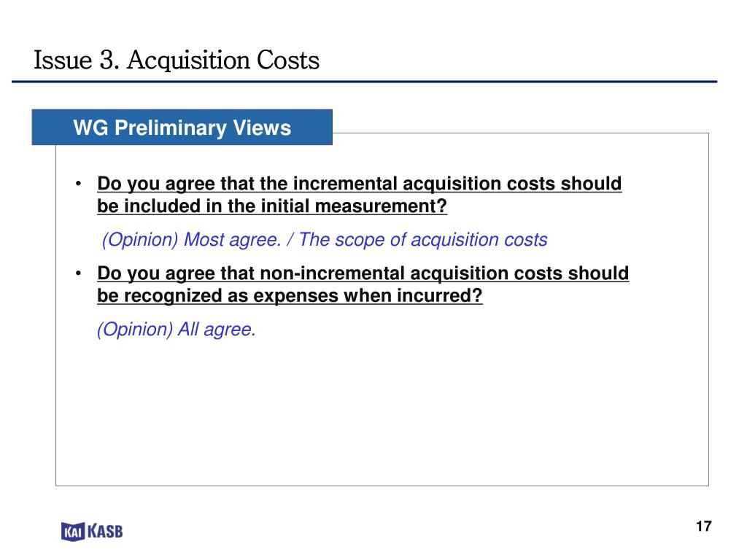747x560 pixels.
Task: Click the non-incremental acquisition costs question link
Action: 363,284
